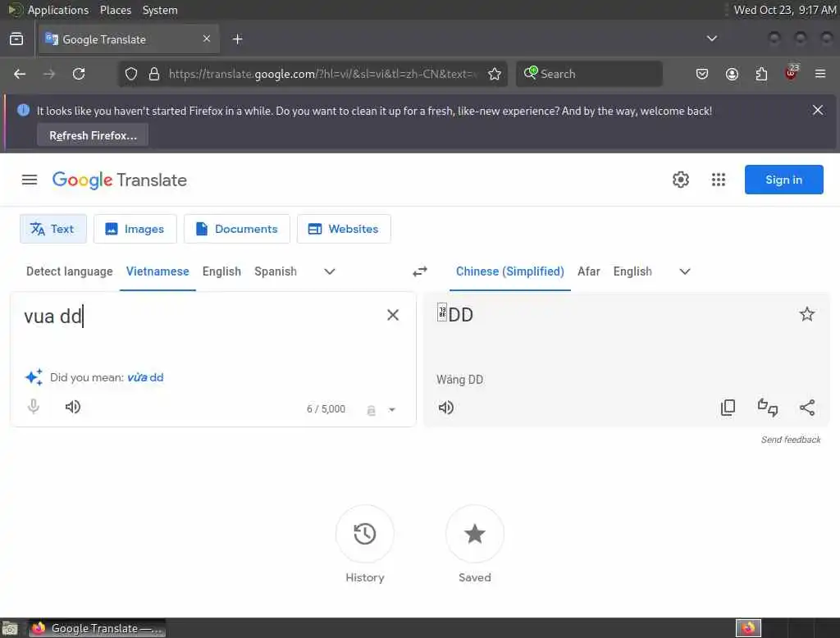Image resolution: width=840 pixels, height=638 pixels.
Task: Select English as source language
Action: point(221,271)
